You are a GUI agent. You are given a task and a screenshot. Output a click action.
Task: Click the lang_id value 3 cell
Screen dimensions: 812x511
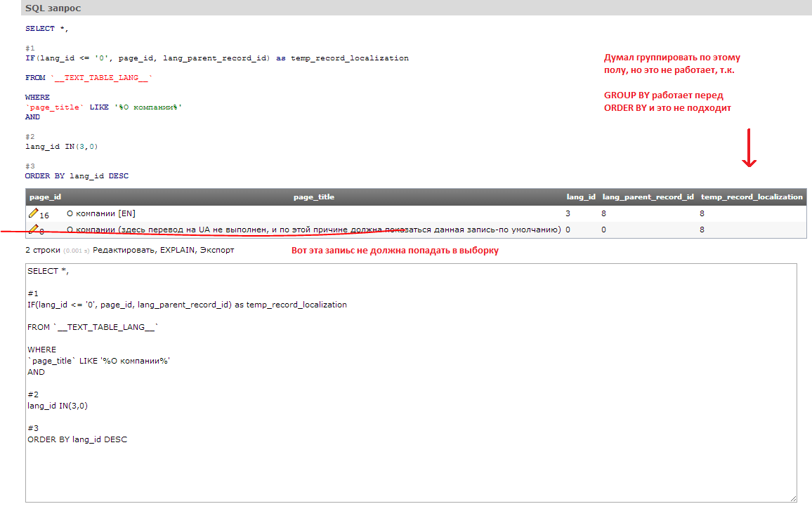[568, 213]
